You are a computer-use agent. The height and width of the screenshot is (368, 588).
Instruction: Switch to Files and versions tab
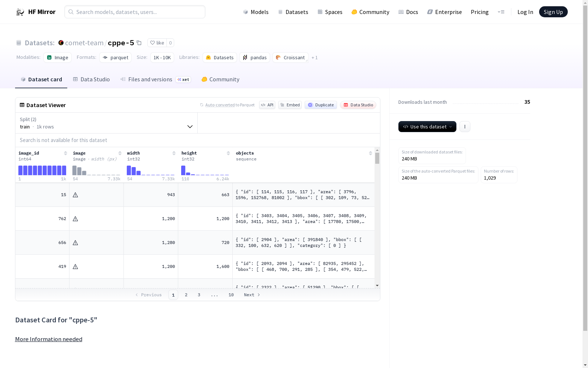pyautogui.click(x=156, y=79)
